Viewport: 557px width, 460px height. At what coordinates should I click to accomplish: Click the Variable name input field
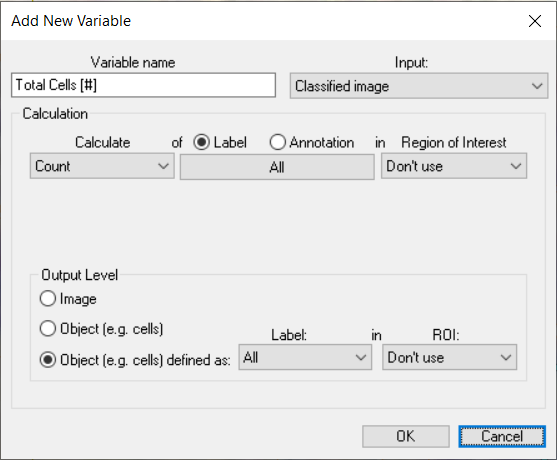click(x=144, y=85)
